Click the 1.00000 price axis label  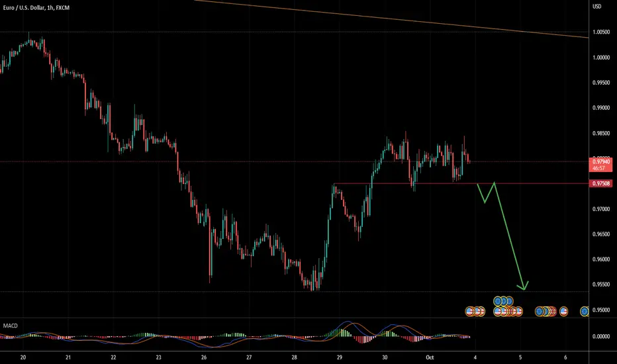(601, 58)
